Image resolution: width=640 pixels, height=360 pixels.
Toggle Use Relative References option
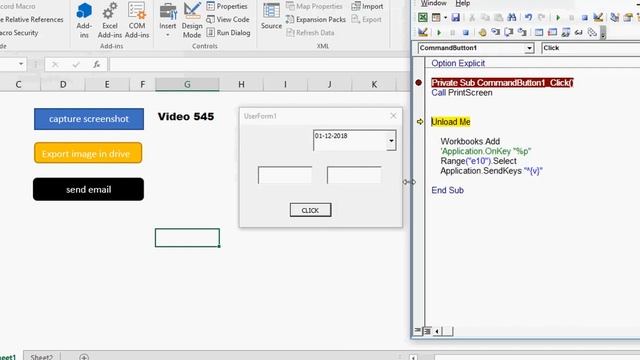point(32,19)
